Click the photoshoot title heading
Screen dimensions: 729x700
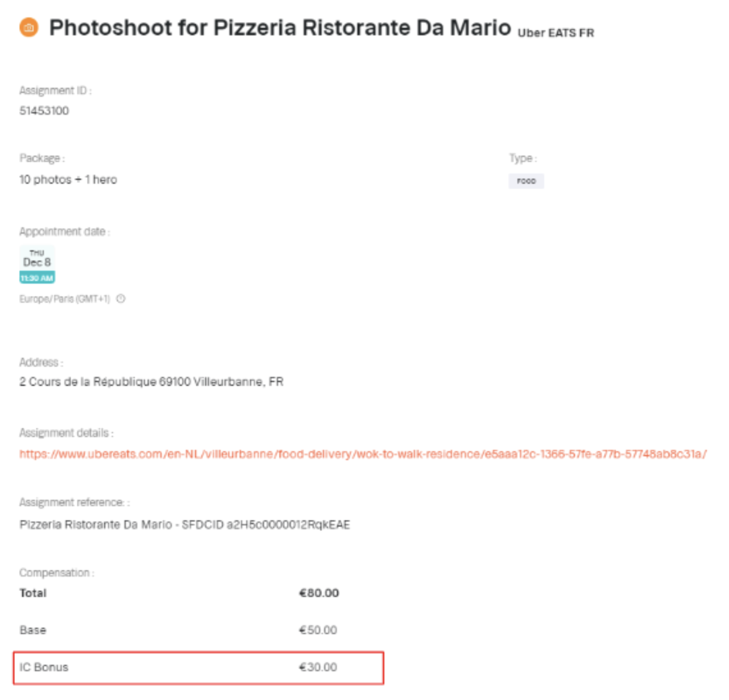coord(280,28)
